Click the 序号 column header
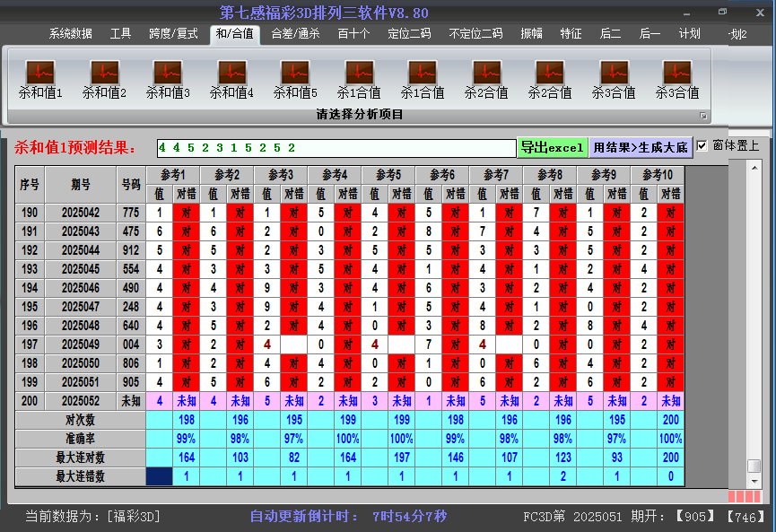This screenshot has width=776, height=532. 30,185
